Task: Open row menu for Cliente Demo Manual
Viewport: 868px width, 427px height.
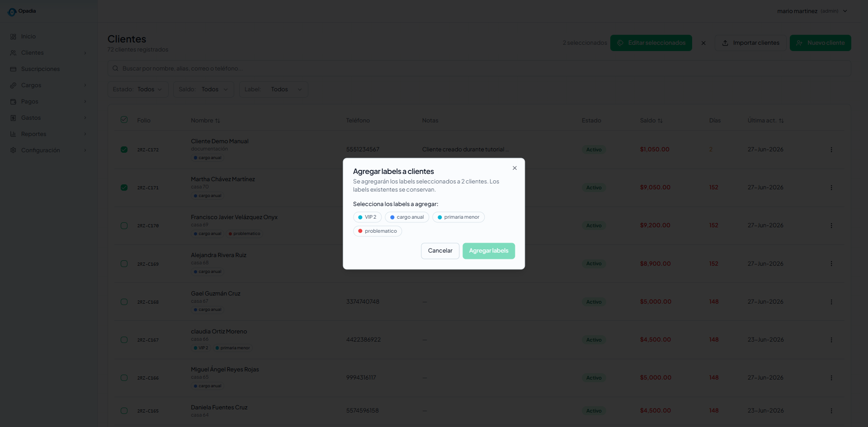Action: [x=831, y=150]
